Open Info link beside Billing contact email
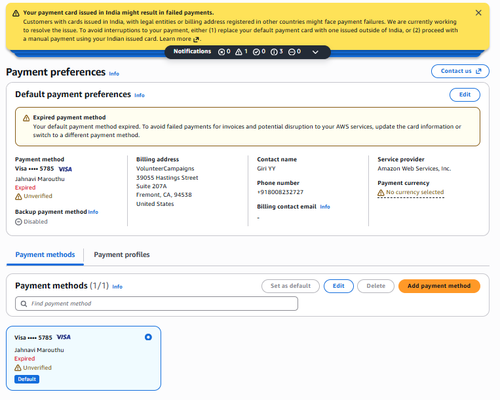Viewport: 500px width, 400px height. 325,207
